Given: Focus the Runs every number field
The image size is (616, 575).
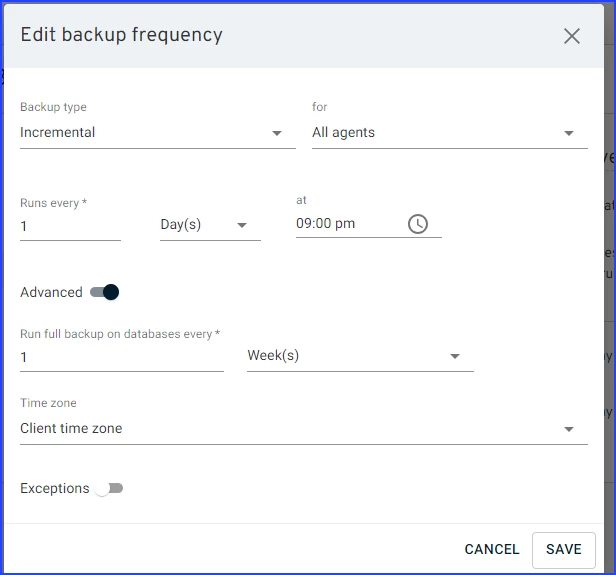Looking at the screenshot, I should pyautogui.click(x=70, y=226).
